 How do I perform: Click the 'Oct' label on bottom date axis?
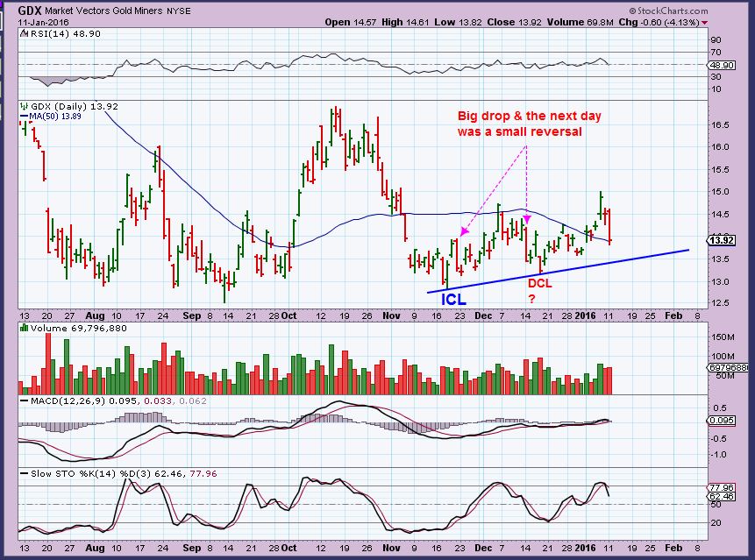[288, 548]
